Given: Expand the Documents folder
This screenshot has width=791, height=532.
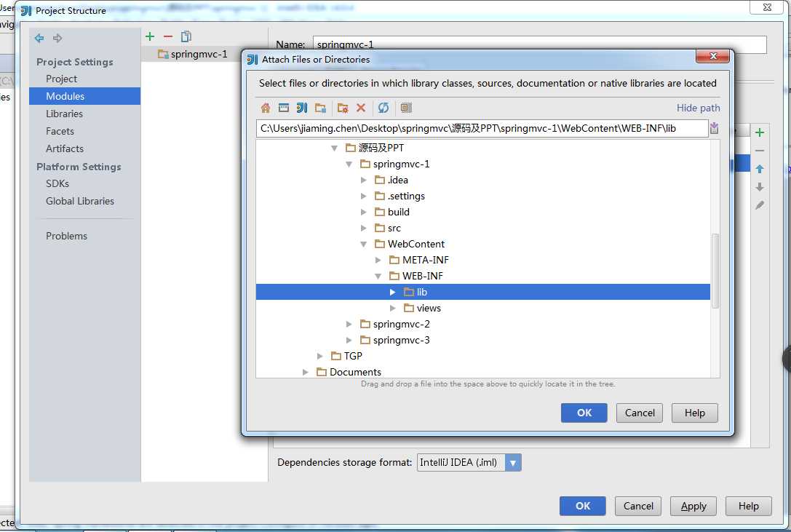Looking at the screenshot, I should point(305,372).
